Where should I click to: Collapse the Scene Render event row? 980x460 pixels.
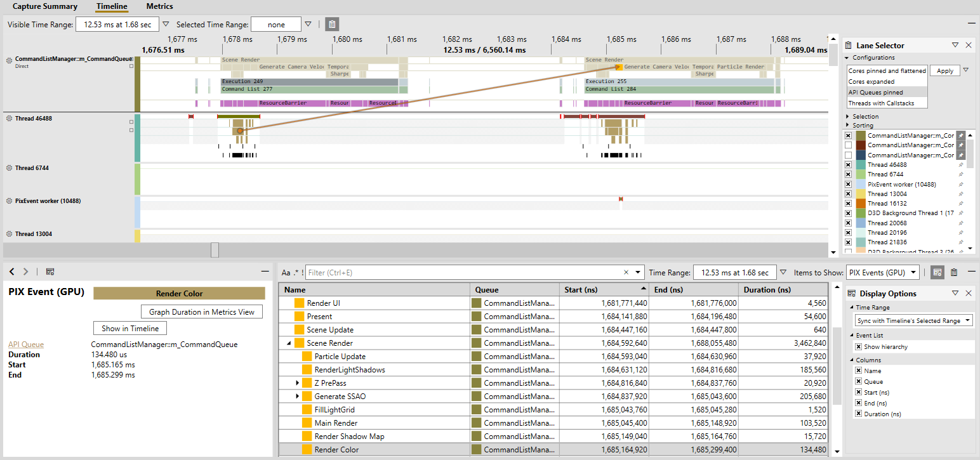289,343
